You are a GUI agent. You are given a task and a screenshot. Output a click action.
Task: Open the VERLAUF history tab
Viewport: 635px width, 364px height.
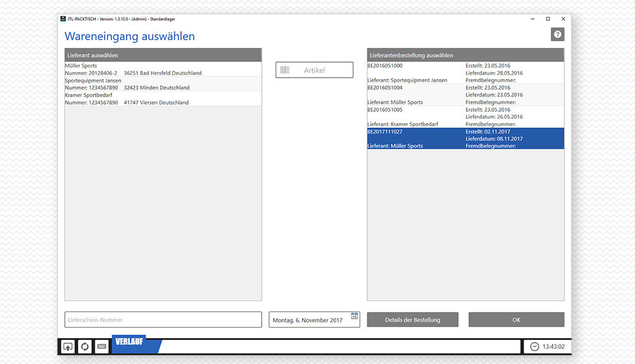point(129,342)
